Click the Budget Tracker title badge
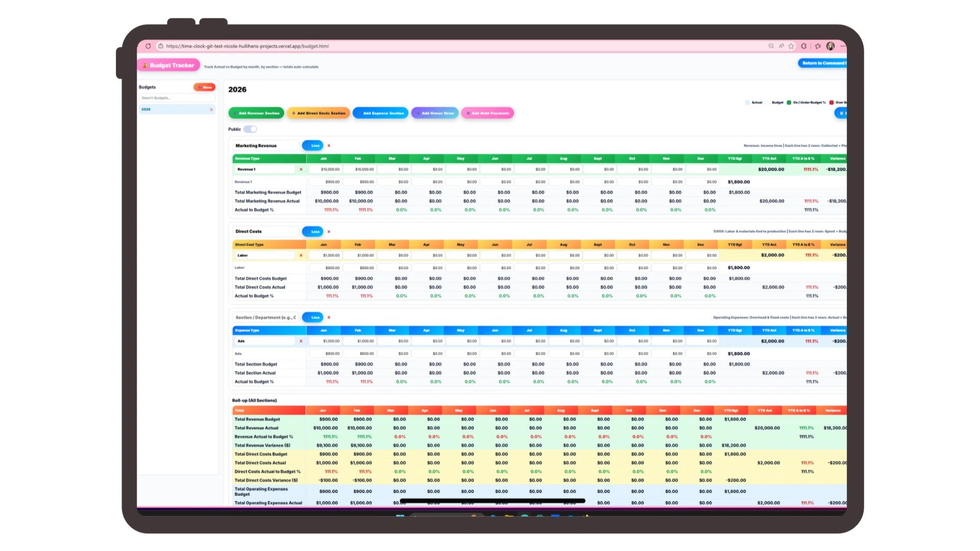 [x=168, y=65]
